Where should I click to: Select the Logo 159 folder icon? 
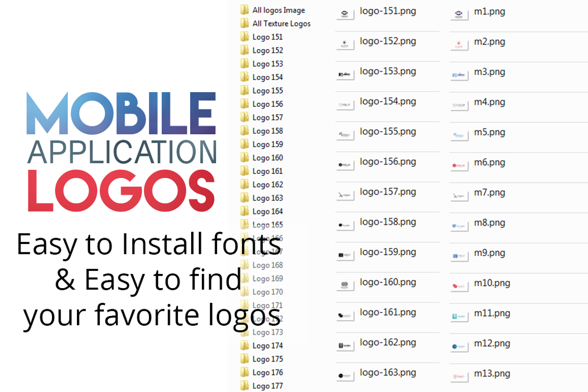click(245, 144)
